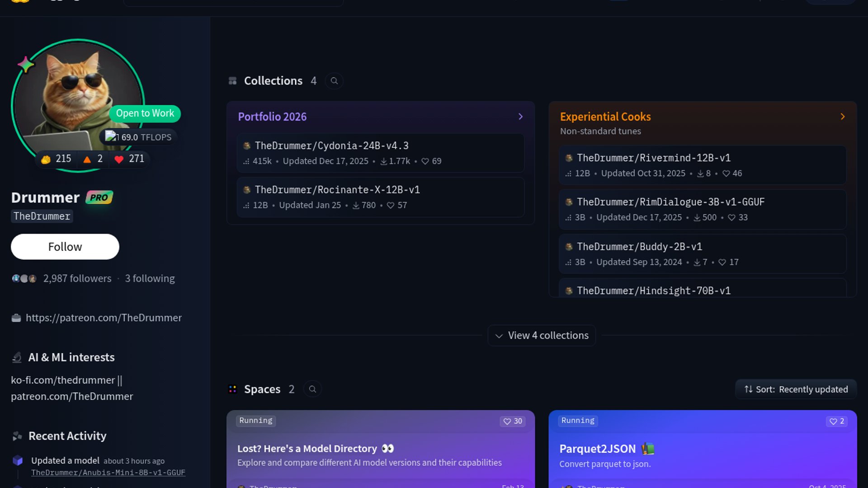Open Anubis-Mini-8B-v1-GGUF recent activity link
This screenshot has width=868, height=488.
[x=108, y=473]
